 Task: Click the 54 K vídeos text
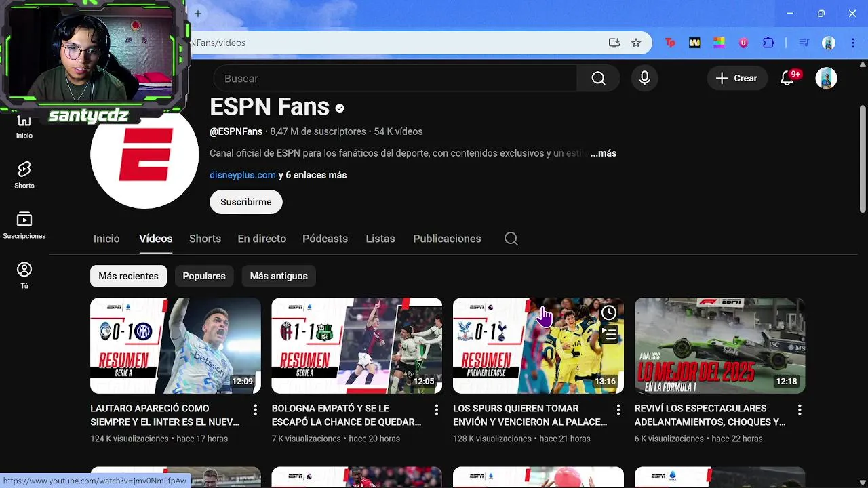(398, 131)
